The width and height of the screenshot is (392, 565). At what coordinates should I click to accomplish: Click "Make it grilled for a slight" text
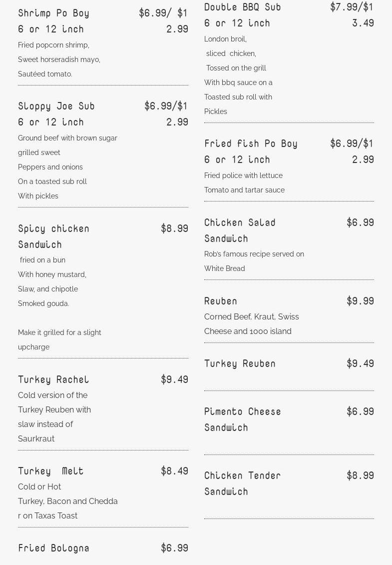point(59,332)
